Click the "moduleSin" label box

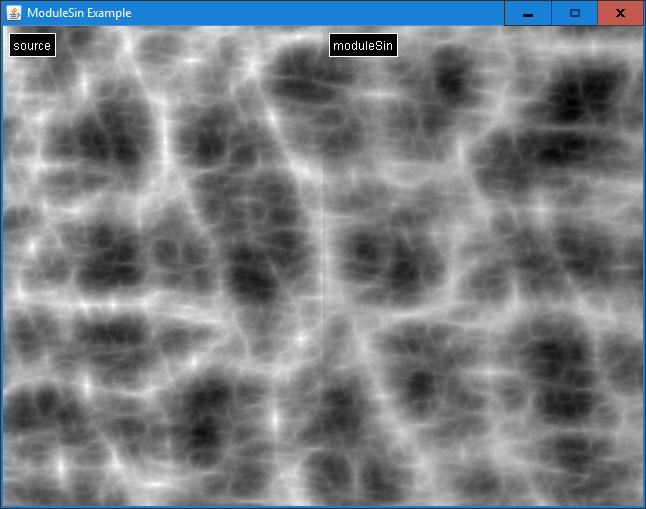pyautogui.click(x=363, y=45)
